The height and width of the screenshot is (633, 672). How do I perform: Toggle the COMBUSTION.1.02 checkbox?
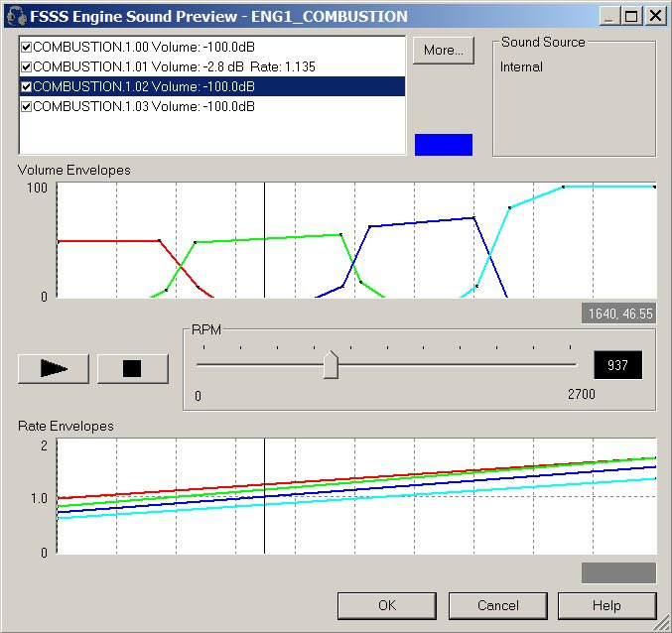(27, 86)
